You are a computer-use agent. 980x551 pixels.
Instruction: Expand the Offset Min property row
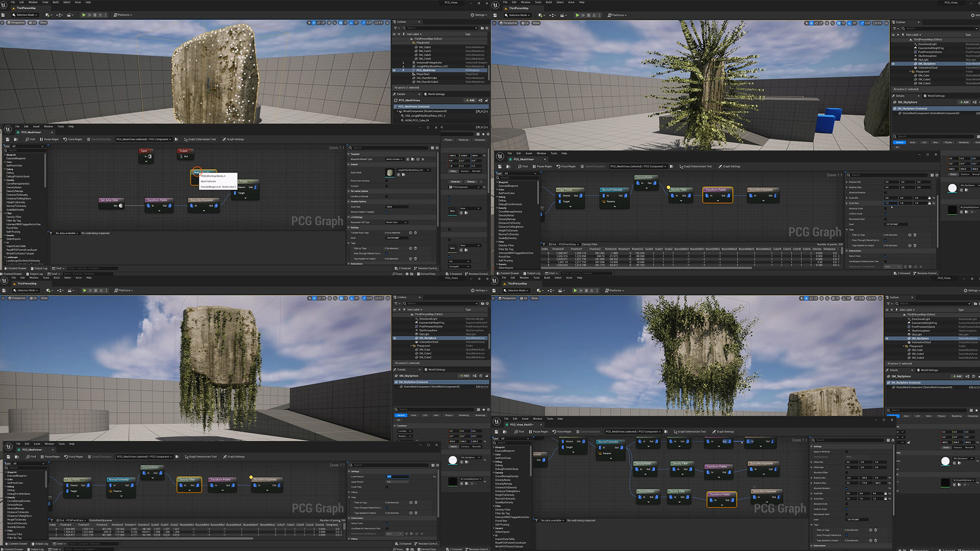click(x=811, y=462)
